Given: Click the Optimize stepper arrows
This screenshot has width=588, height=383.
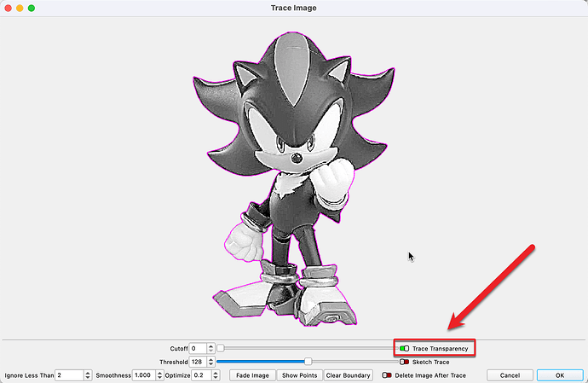Looking at the screenshot, I should tap(216, 375).
